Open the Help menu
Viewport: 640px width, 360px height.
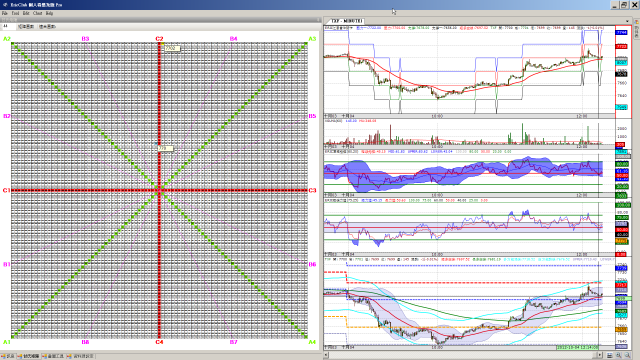(49, 13)
